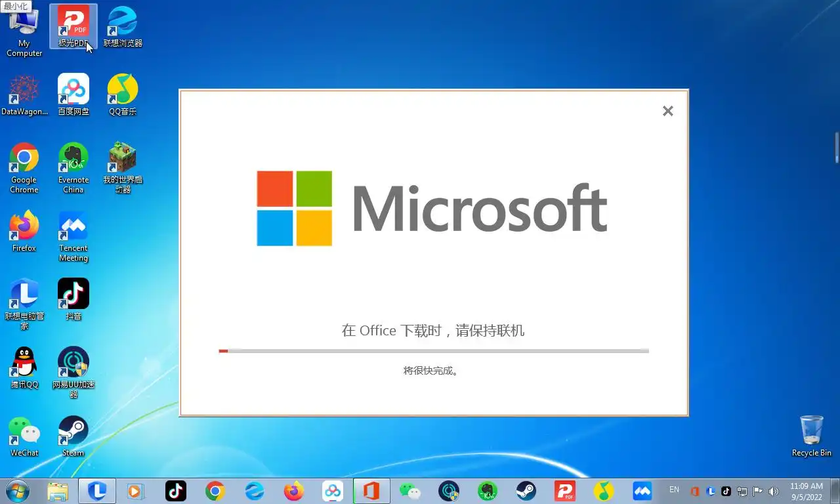The image size is (840, 504).
Task: Select the 我的世界启动器 desktop icon
Action: [x=123, y=168]
